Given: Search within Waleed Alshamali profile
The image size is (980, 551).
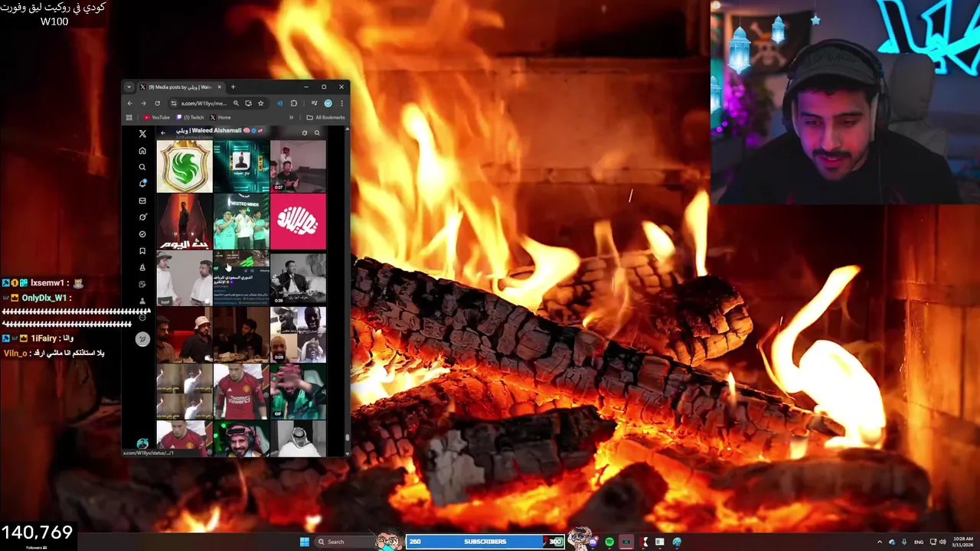Looking at the screenshot, I should pyautogui.click(x=317, y=133).
